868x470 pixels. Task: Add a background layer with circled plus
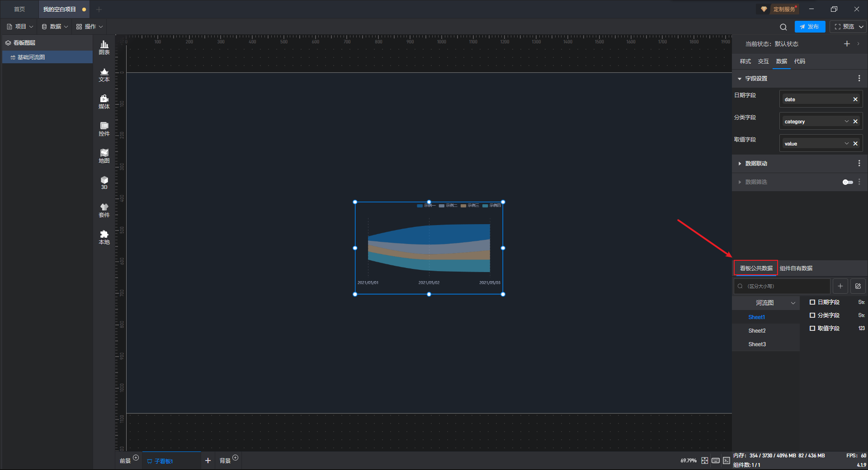click(235, 458)
